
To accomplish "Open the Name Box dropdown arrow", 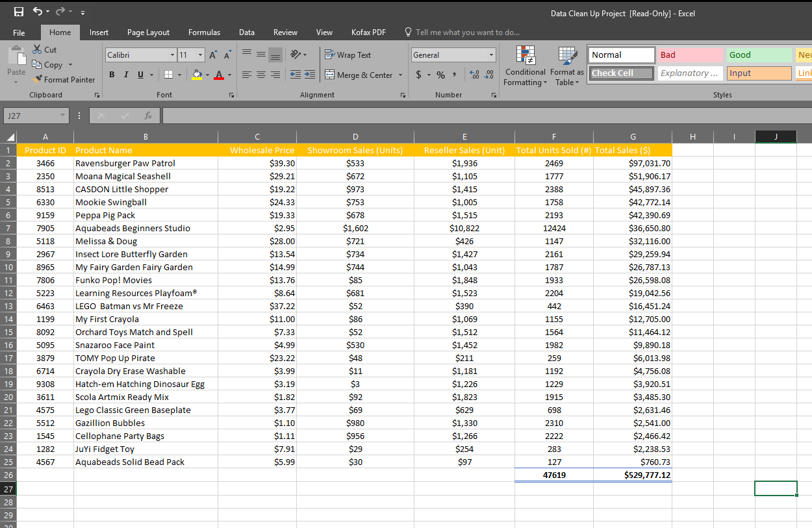I will tap(62, 116).
